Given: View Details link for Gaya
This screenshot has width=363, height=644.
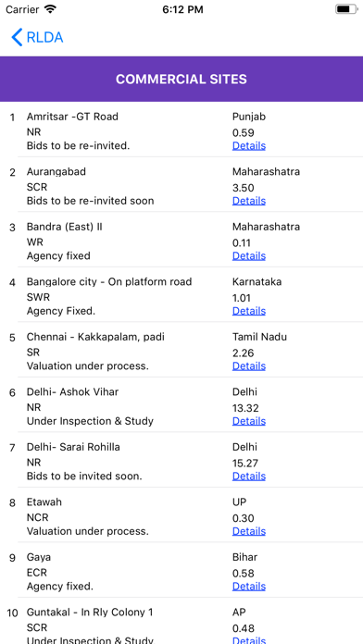Looking at the screenshot, I should [x=249, y=586].
